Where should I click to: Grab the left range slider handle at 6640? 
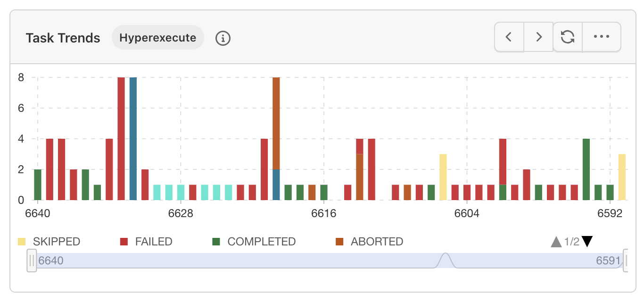coord(32,261)
